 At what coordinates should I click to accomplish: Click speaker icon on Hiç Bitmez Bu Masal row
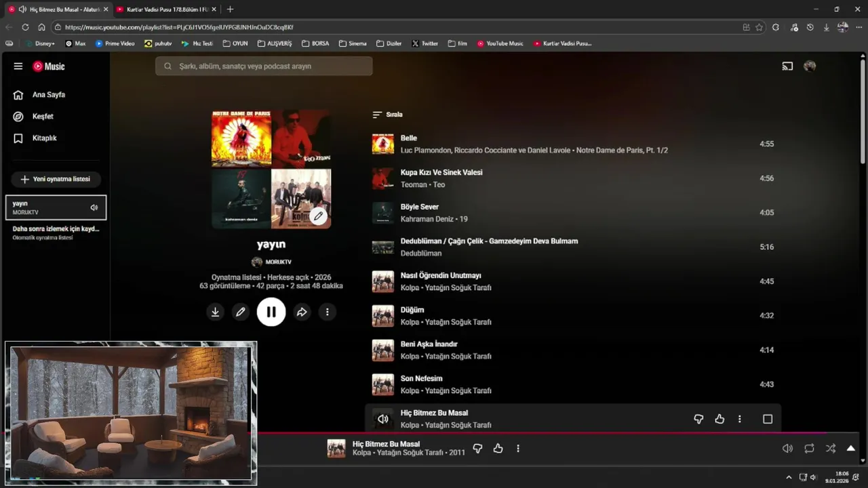click(383, 419)
